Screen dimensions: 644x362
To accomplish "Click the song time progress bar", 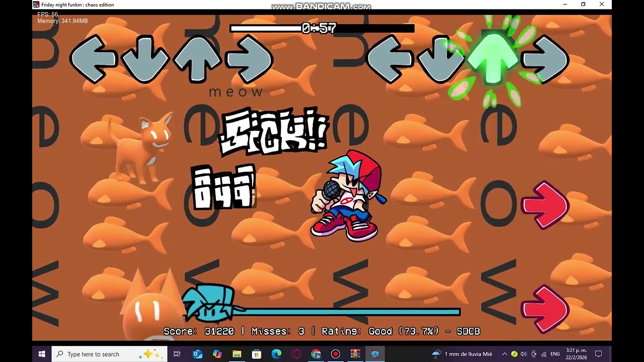I will pos(322,28).
